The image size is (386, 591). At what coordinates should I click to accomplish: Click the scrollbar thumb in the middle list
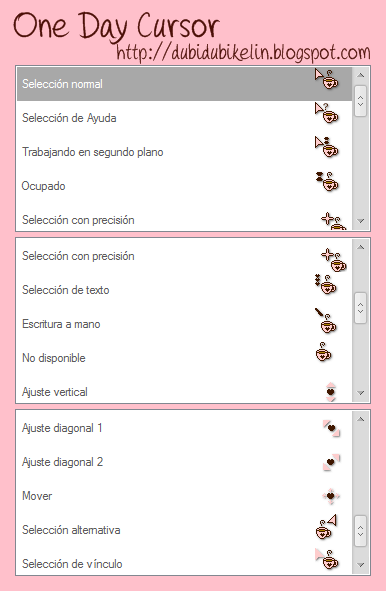(x=361, y=308)
